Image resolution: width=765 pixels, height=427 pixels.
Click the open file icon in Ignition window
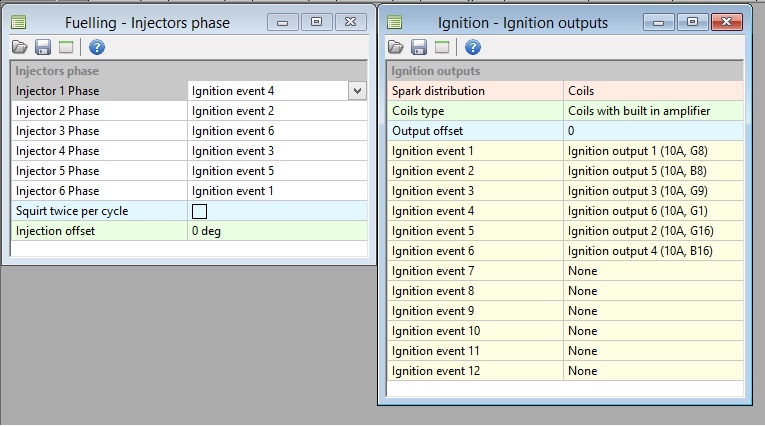[396, 47]
